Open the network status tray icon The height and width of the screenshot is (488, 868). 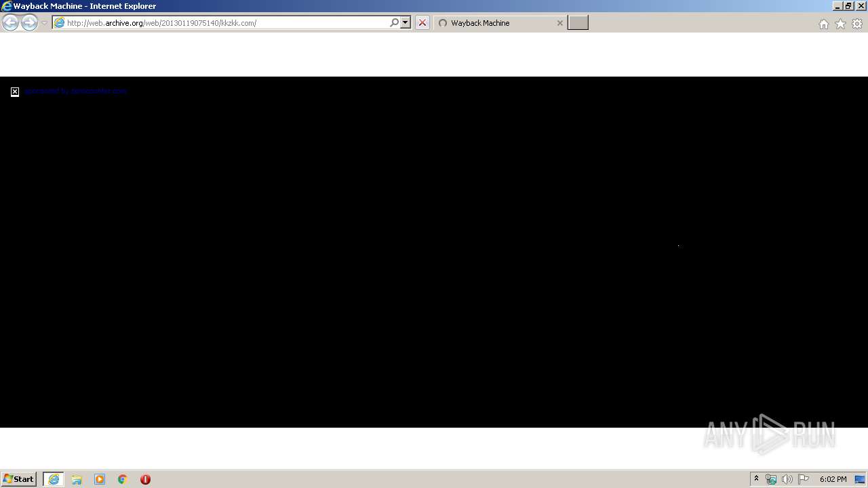pos(771,479)
